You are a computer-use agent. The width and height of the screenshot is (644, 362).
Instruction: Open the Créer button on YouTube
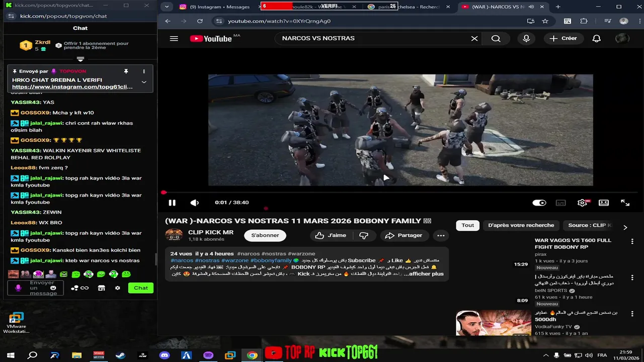pyautogui.click(x=564, y=39)
